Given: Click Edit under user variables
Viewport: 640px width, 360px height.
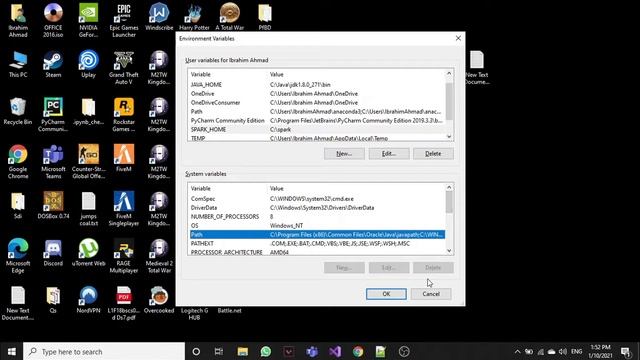Looking at the screenshot, I should click(x=389, y=153).
